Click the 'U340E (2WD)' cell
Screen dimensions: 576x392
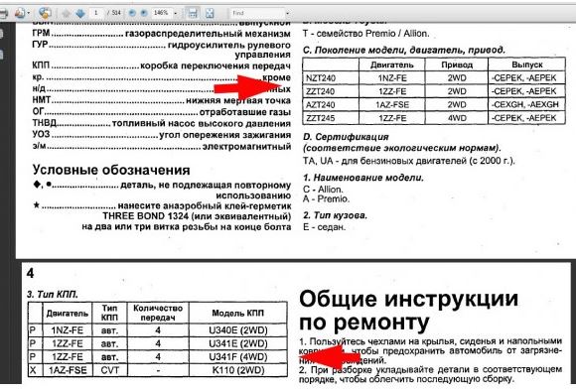point(238,330)
